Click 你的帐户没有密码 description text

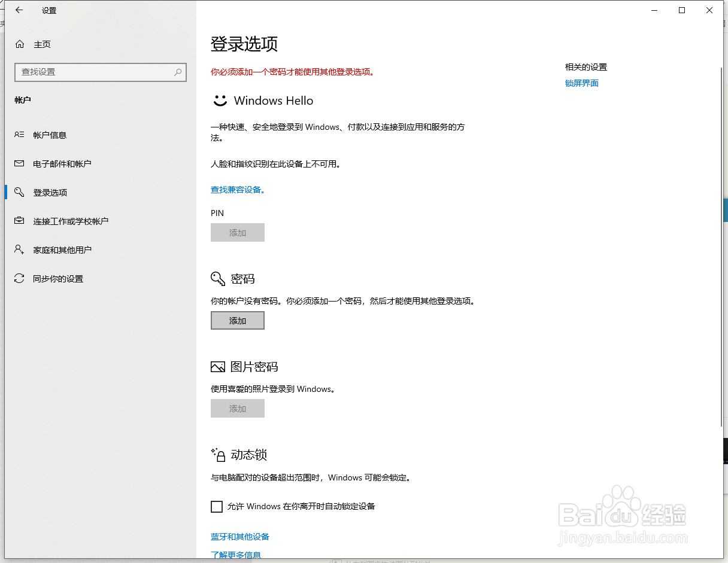pyautogui.click(x=344, y=302)
